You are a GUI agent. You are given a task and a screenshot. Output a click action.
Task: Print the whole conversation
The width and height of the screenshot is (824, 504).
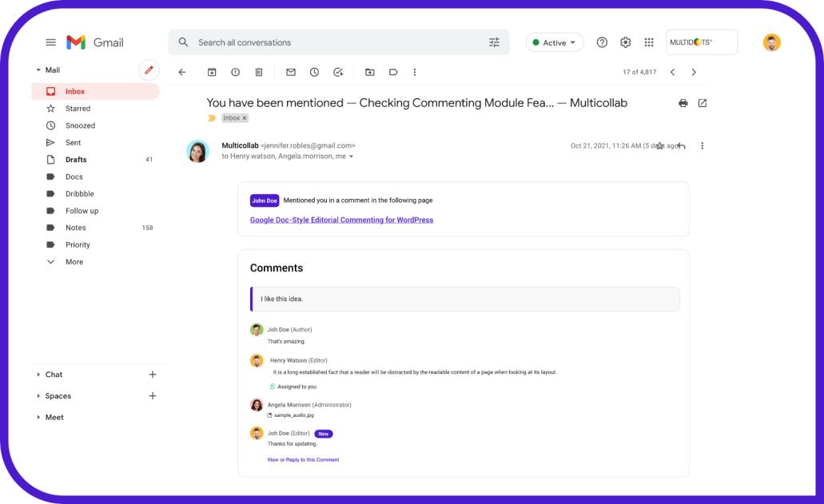pos(683,103)
